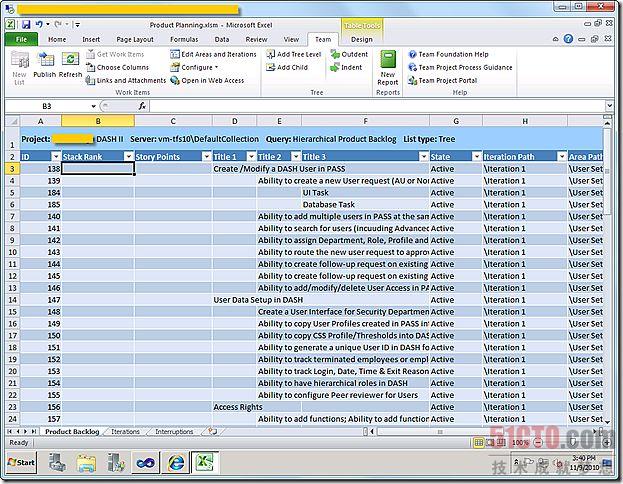Click the Insert Function fx button

pyautogui.click(x=142, y=106)
